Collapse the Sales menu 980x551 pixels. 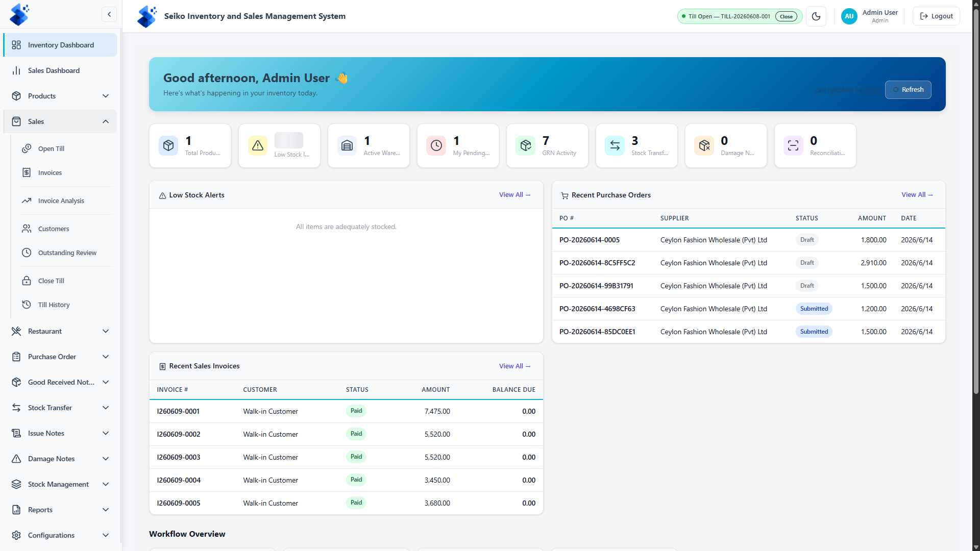click(60, 121)
